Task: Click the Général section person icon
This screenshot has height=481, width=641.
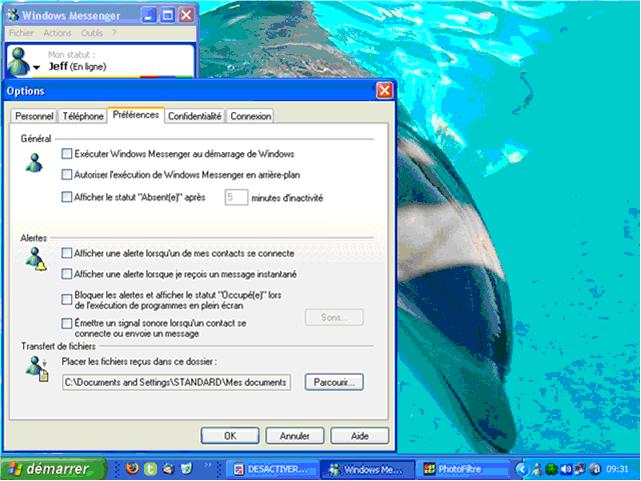Action: [x=34, y=163]
